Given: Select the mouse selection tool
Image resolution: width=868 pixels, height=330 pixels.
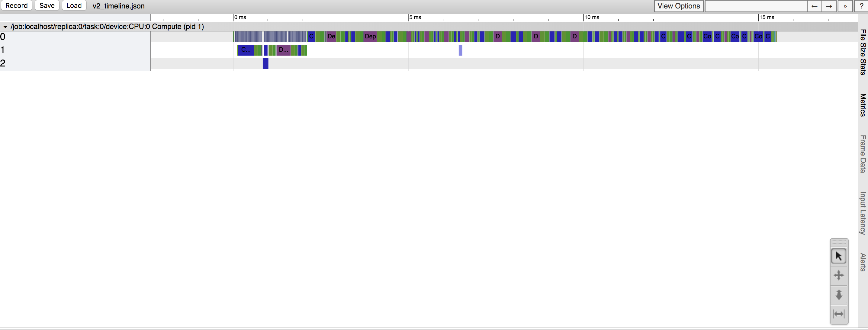Looking at the screenshot, I should [839, 256].
